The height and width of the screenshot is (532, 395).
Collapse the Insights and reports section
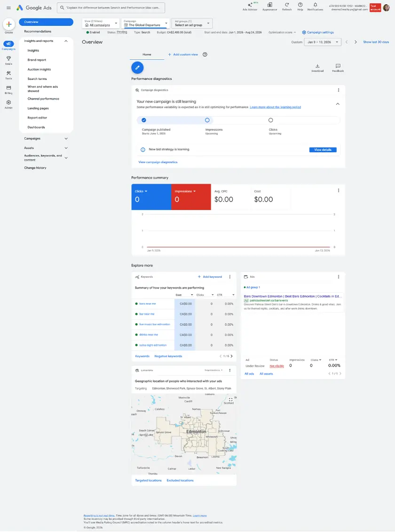coord(66,41)
